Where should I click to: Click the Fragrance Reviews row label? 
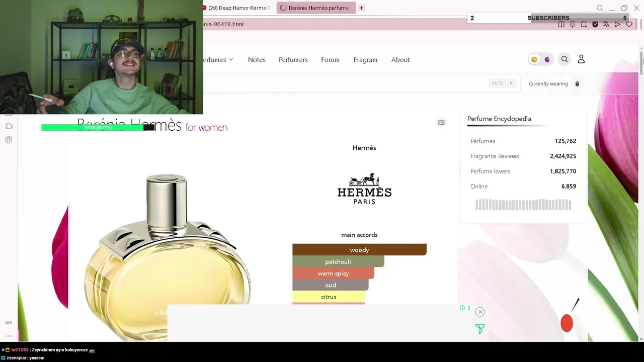[x=495, y=156]
